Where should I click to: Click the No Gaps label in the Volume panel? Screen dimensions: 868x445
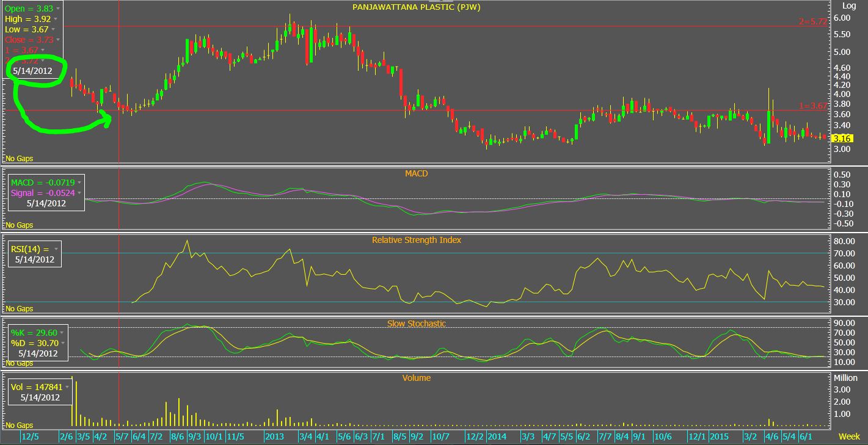(x=20, y=425)
